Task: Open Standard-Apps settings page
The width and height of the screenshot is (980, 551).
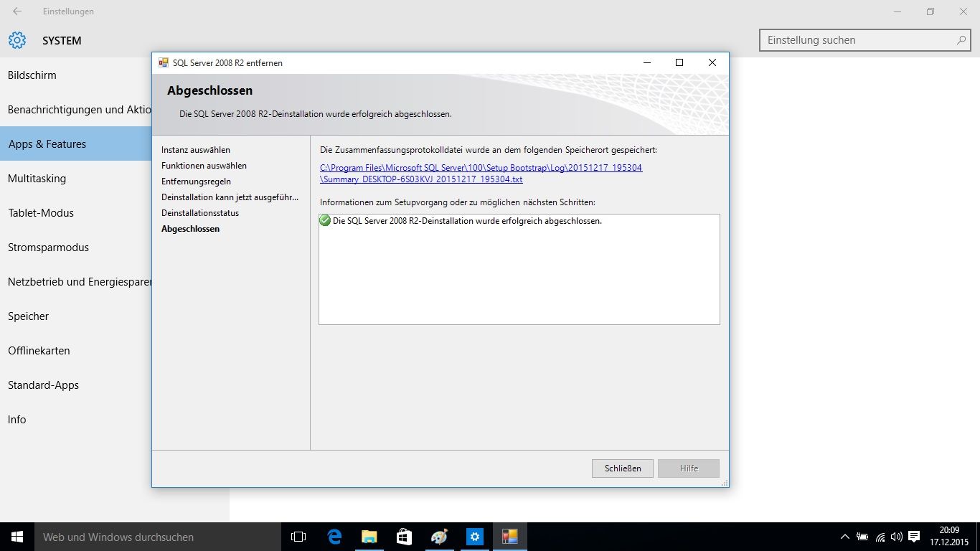Action: tap(76, 385)
